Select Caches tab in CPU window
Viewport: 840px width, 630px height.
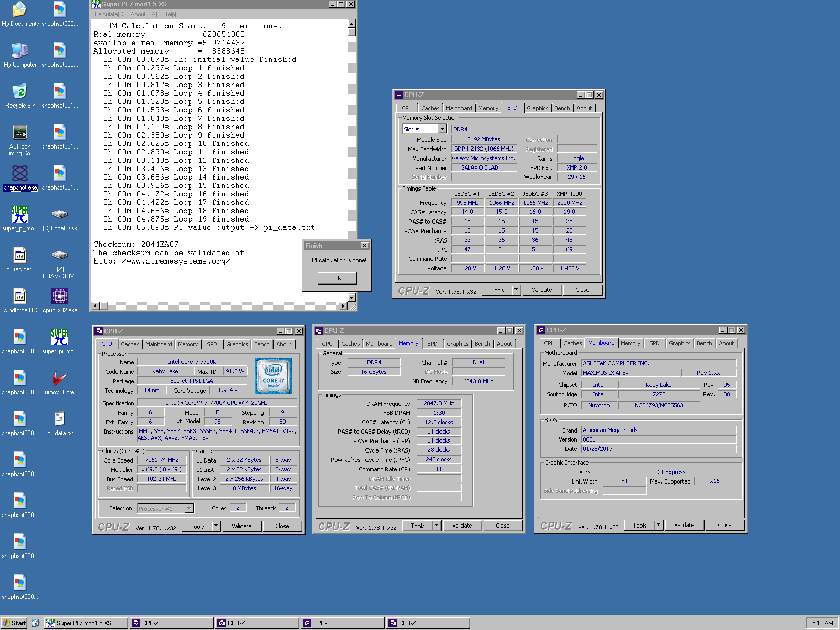[x=130, y=344]
